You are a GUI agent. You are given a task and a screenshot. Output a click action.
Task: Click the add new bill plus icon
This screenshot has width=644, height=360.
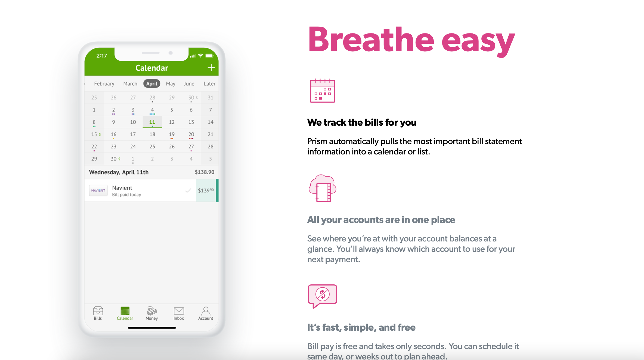211,68
